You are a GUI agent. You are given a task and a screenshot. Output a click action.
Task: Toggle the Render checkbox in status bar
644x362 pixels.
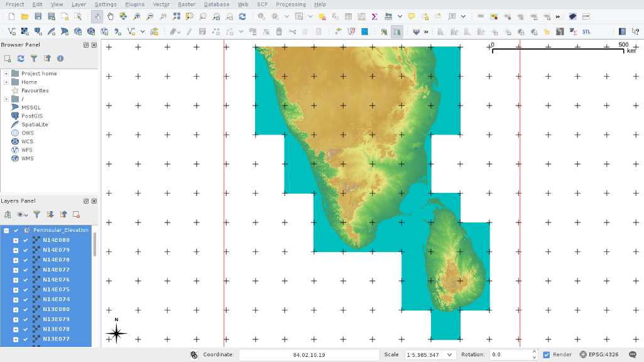(547, 354)
